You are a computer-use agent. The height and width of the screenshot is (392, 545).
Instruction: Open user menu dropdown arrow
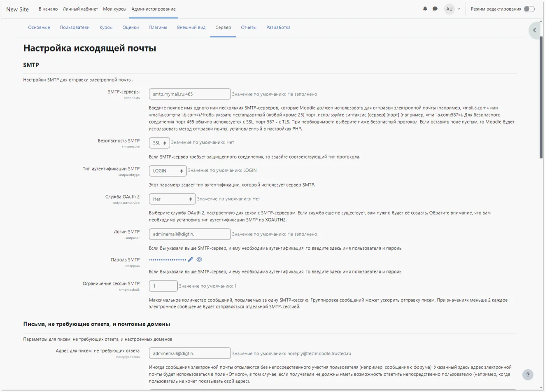click(x=459, y=9)
